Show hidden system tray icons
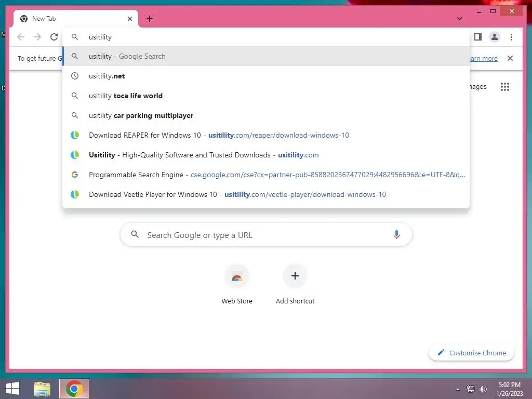 tap(458, 389)
